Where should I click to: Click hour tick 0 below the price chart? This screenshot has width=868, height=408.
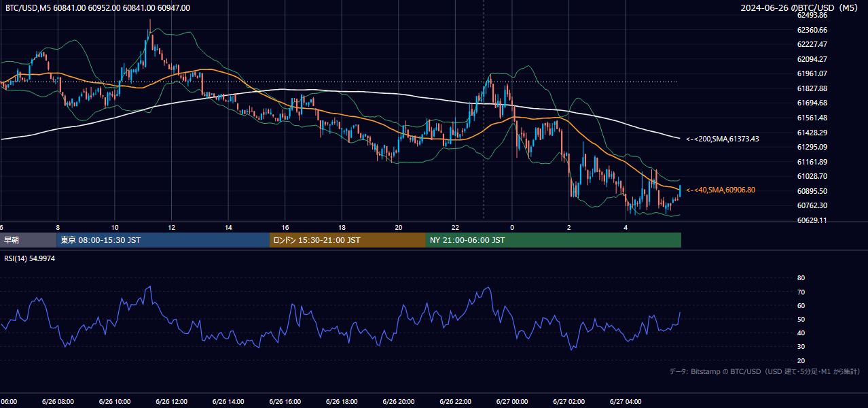point(512,227)
